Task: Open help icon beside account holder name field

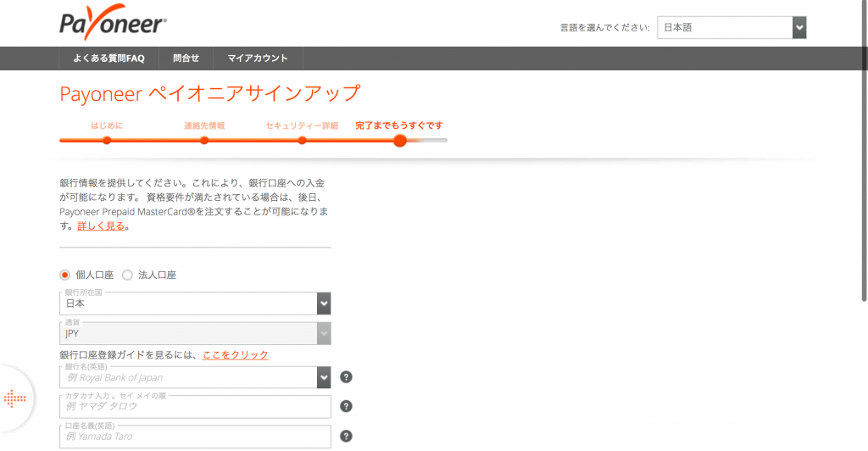Action: click(x=346, y=436)
